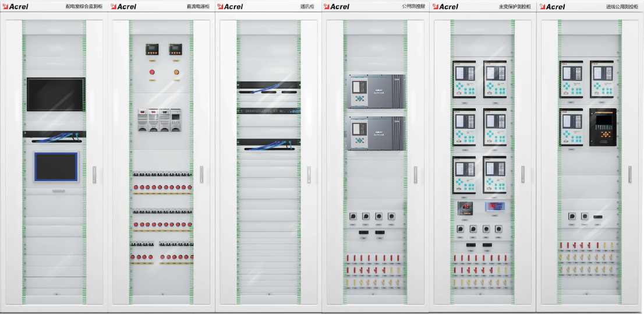
Task: Click the large black monitor in 配电室综合监测柜
Action: point(55,94)
